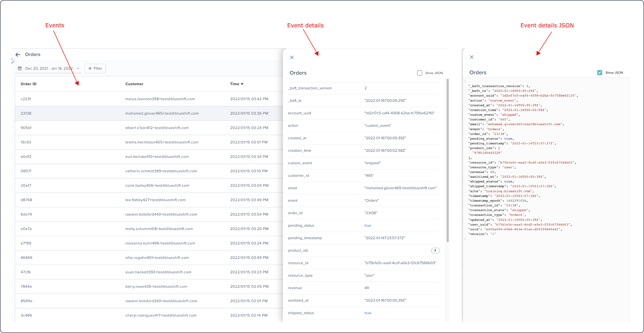Close the Event details panel
Screen dimensions: 644x333
292,57
